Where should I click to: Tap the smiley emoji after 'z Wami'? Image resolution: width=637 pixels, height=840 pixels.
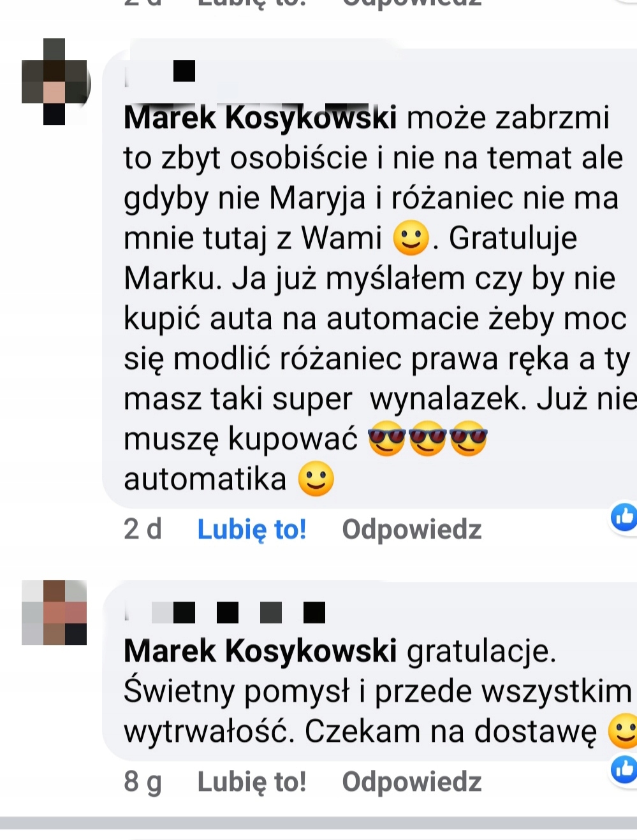411,238
